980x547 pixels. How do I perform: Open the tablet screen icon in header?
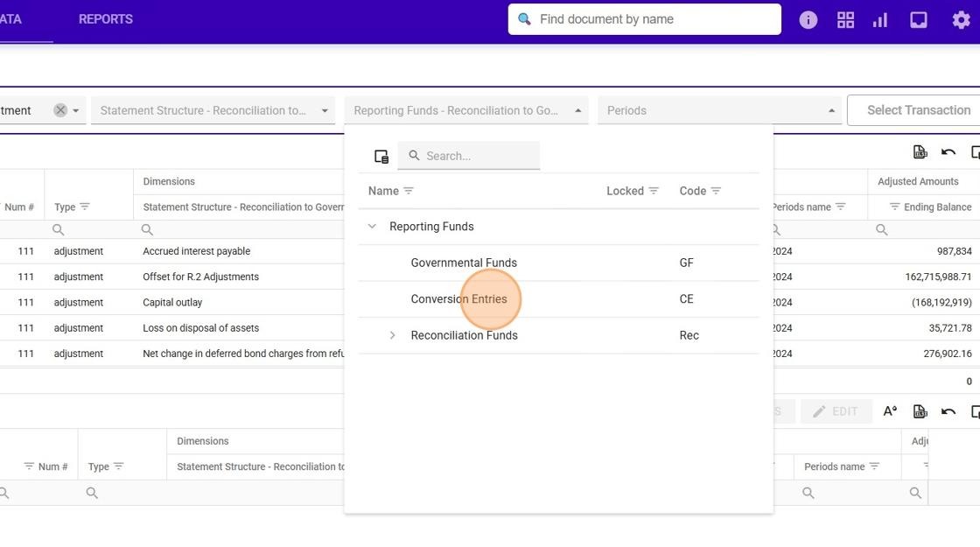[x=918, y=20]
